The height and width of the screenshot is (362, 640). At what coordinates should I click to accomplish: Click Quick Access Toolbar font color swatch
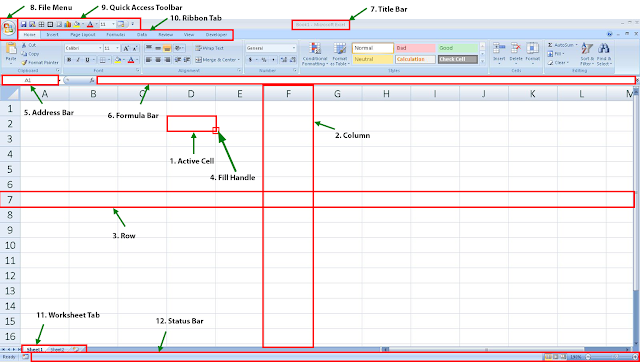tap(90, 24)
